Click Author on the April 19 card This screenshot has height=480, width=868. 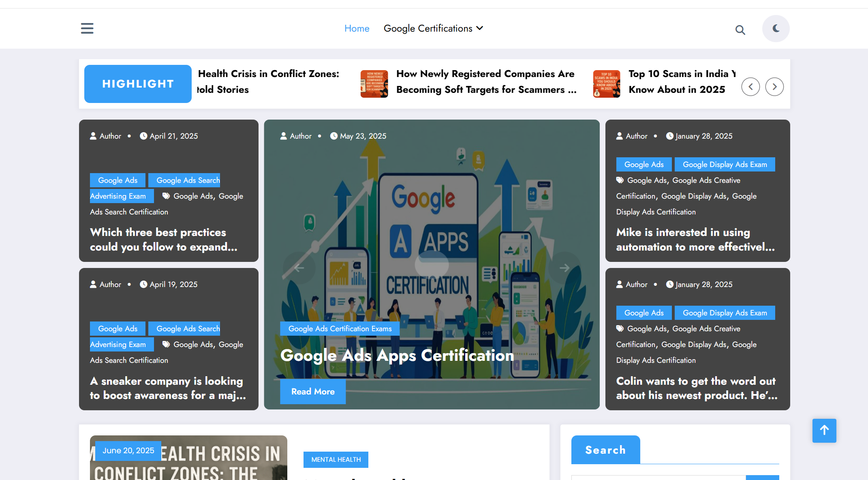(106, 285)
